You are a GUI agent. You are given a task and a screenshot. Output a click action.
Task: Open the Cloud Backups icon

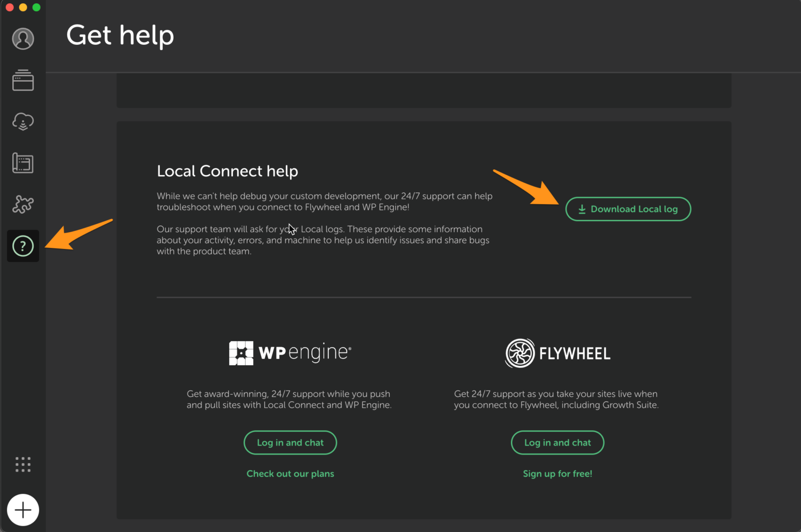[x=22, y=122]
